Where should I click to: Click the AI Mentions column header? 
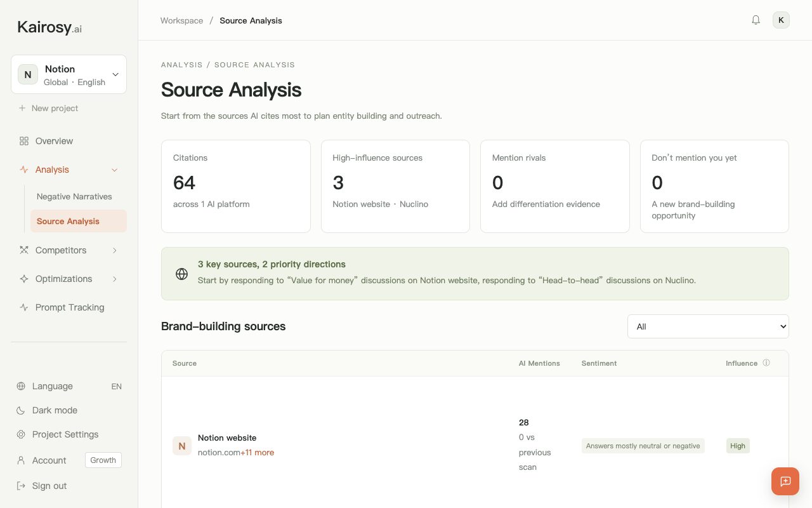click(539, 363)
